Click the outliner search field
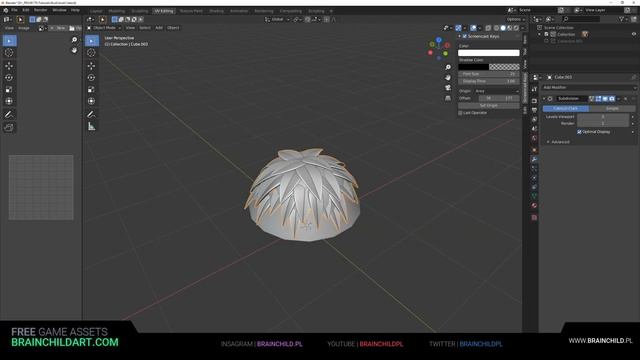The width and height of the screenshot is (640, 360). coord(580,19)
